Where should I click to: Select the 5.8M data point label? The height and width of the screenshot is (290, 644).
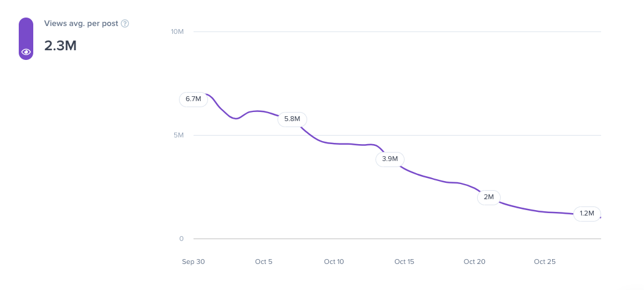[x=292, y=119]
